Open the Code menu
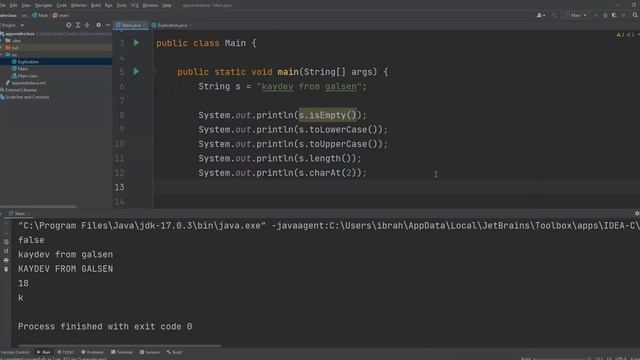Viewport: 640px width, 360px height. click(x=62, y=5)
